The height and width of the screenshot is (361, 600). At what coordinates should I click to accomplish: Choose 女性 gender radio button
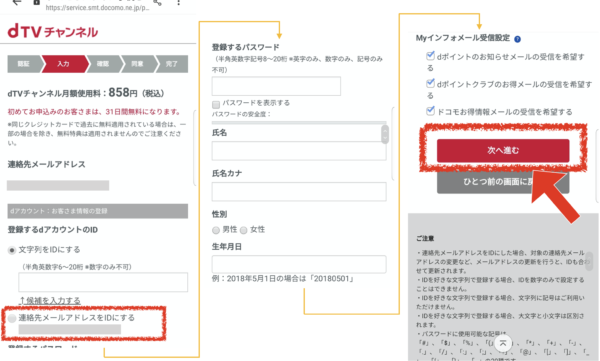[x=244, y=230]
